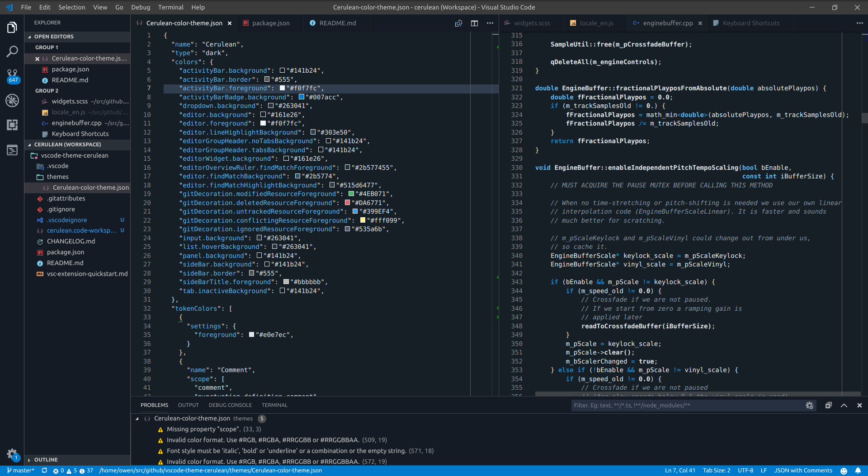Open the Terminal menu
868x476 pixels.
click(170, 7)
